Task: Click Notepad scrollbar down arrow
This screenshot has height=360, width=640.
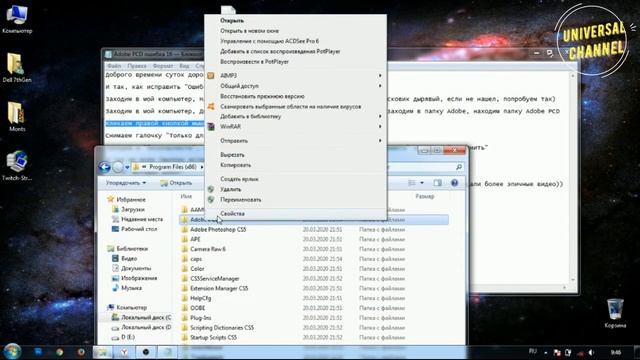Action: click(x=573, y=280)
